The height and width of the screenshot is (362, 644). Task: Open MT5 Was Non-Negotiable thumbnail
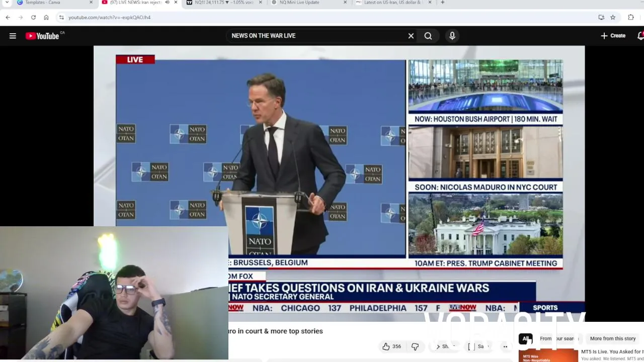pos(548,355)
